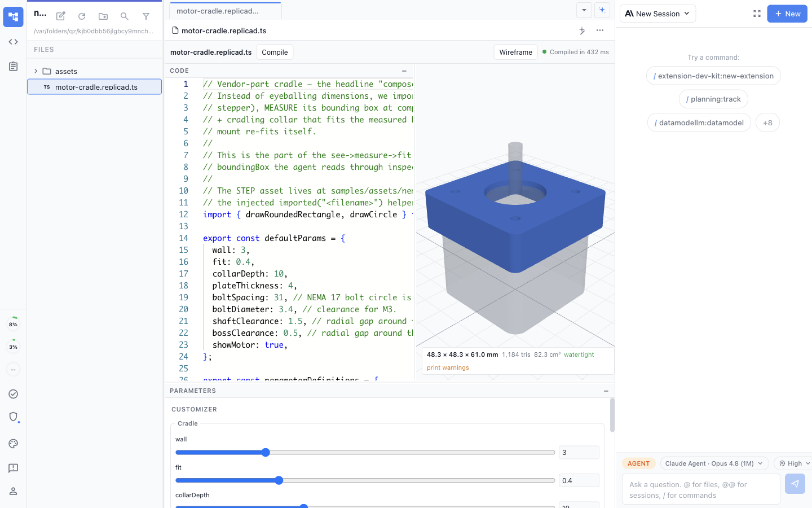Open the High effort dropdown

click(794, 463)
